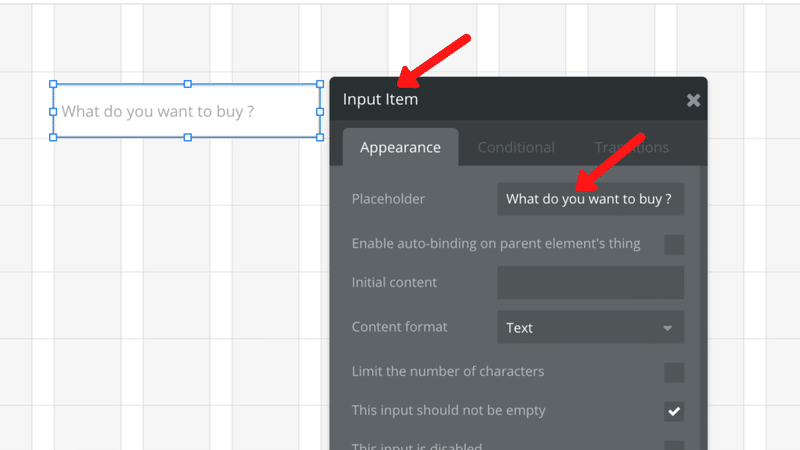Click the bottom-middle resize handle of input
Viewport: 800px width, 450px height.
pos(187,137)
